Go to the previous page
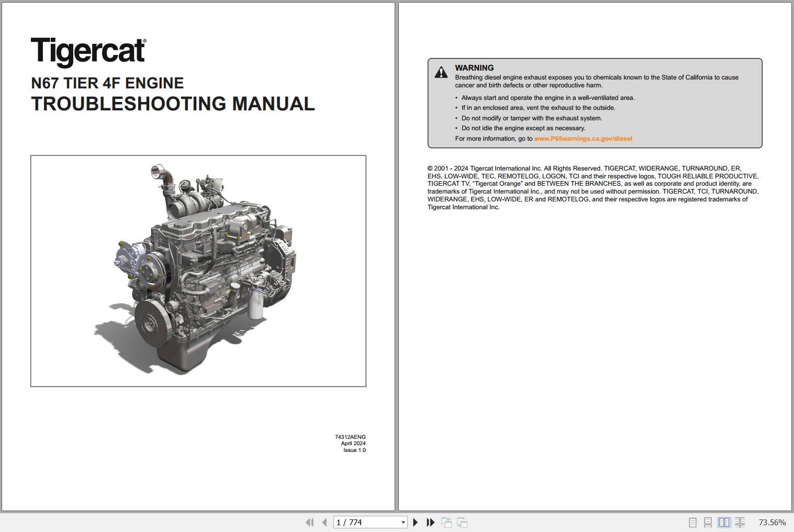 [x=325, y=522]
